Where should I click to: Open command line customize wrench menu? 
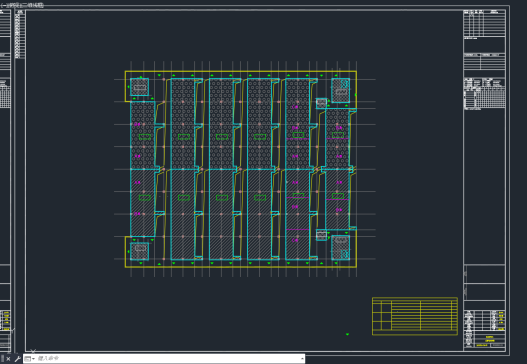(17, 359)
